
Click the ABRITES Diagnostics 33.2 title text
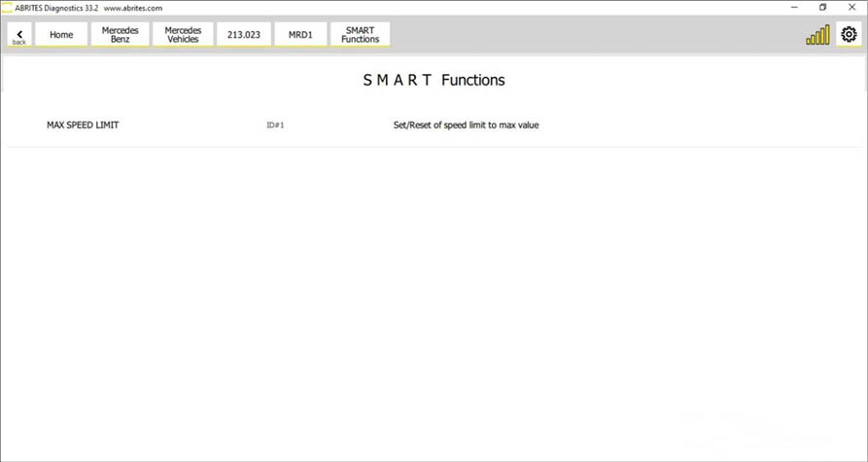pos(56,8)
